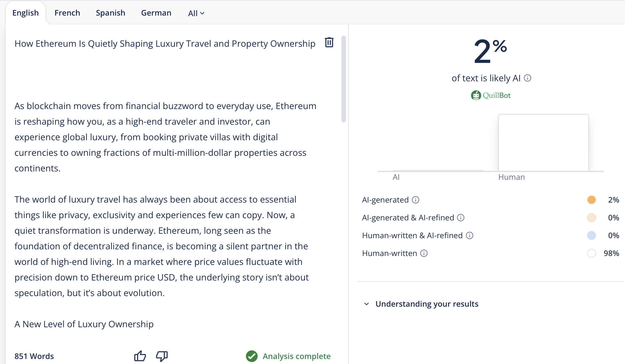This screenshot has width=625, height=364.
Task: Click info icon beside Human-written label
Action: coord(424,253)
